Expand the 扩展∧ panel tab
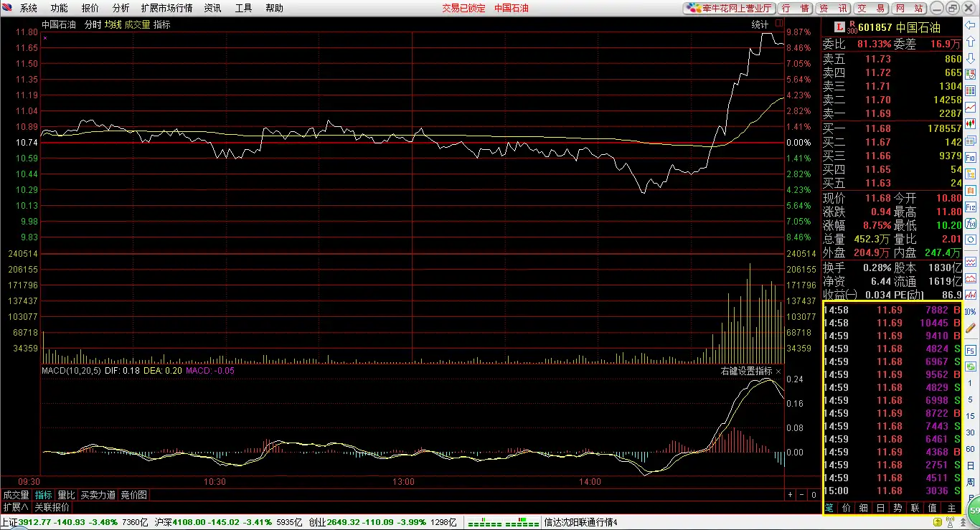Screen dimensions: 980x530 tap(16, 507)
